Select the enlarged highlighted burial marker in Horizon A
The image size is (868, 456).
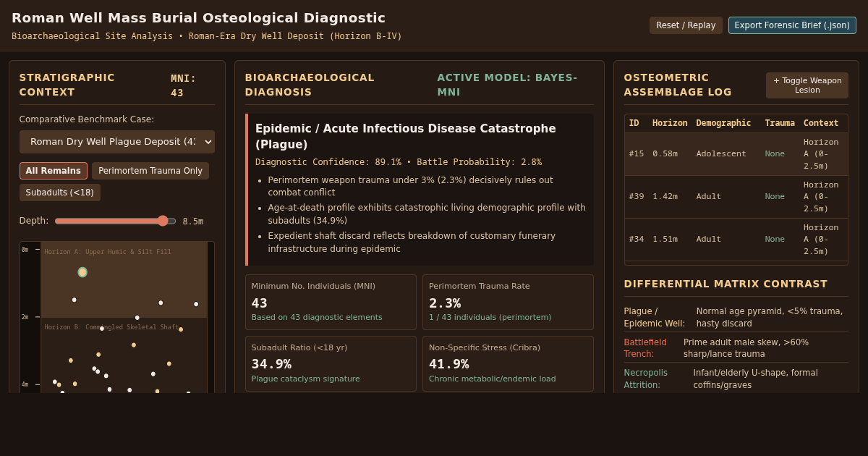(x=82, y=272)
